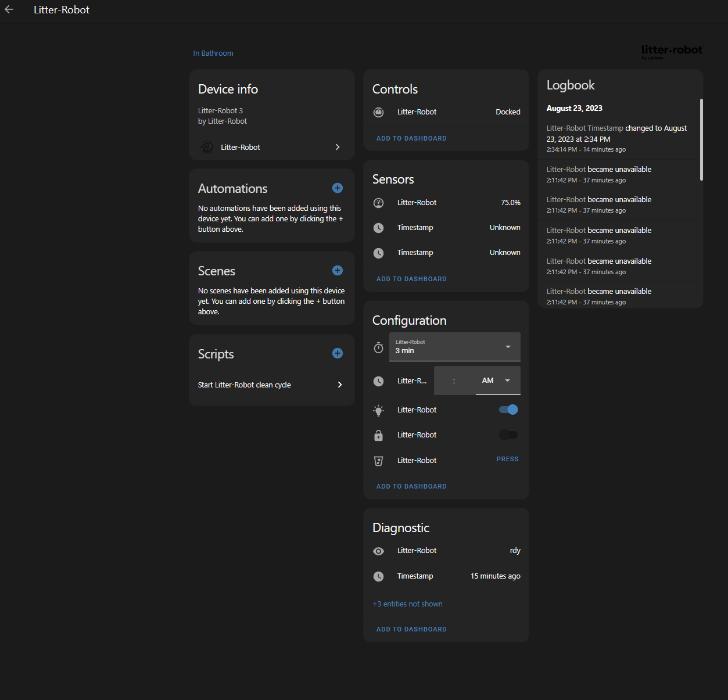Viewport: 728px width, 700px height.
Task: Click the docked status icon in Controls
Action: coord(378,112)
